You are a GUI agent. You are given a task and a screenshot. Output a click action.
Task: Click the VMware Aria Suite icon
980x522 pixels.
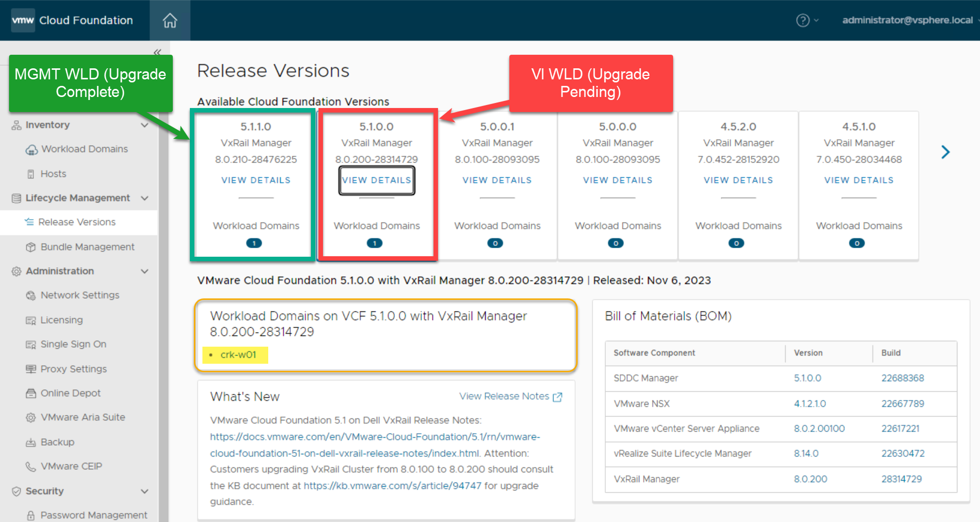click(31, 417)
